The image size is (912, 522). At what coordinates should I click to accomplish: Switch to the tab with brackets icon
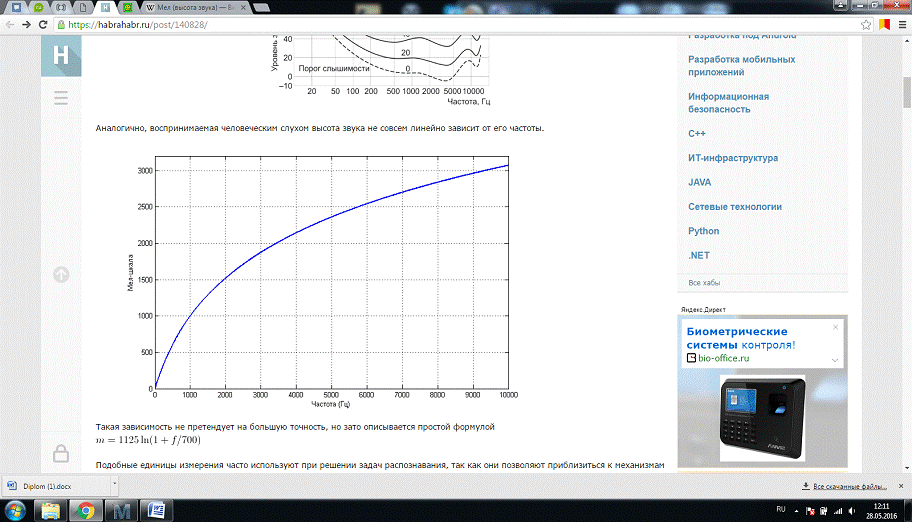point(60,8)
